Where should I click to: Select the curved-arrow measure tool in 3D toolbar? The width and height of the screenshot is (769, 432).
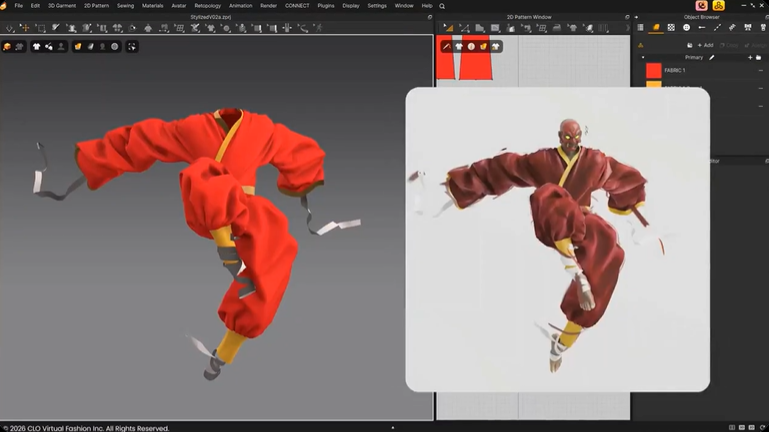pos(304,28)
